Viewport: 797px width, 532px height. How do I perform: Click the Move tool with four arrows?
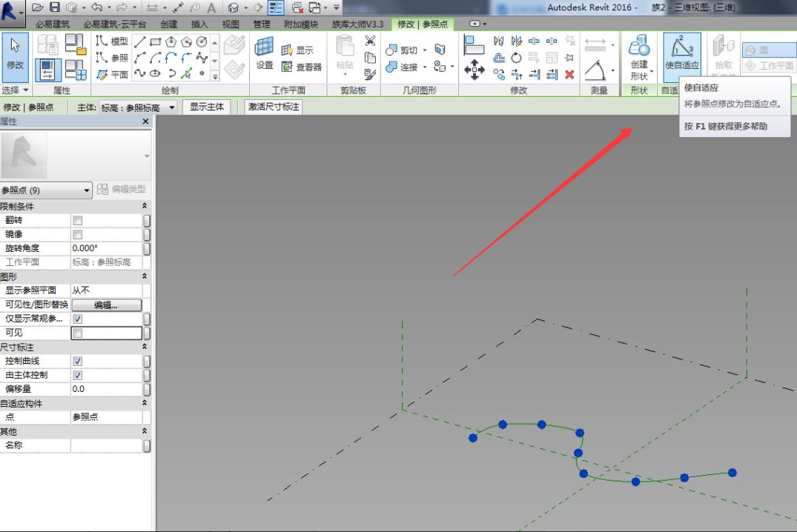[x=474, y=70]
